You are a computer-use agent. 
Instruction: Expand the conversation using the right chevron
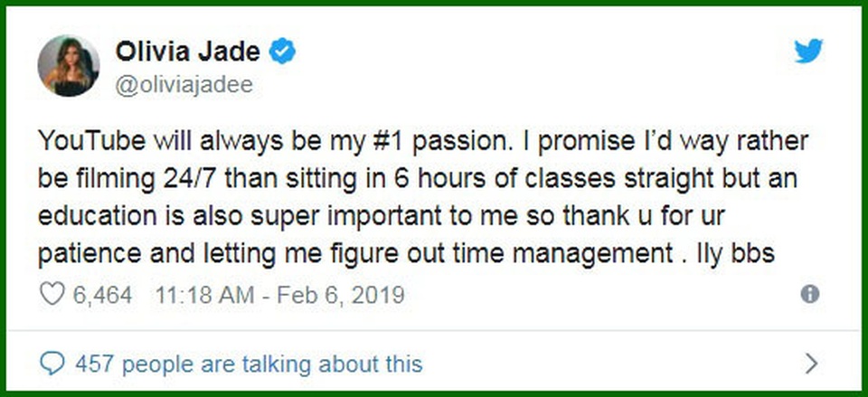coord(811,364)
